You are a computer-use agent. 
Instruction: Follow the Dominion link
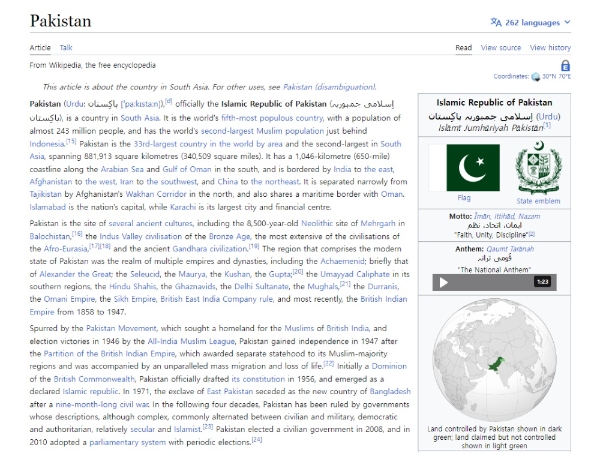[389, 366]
